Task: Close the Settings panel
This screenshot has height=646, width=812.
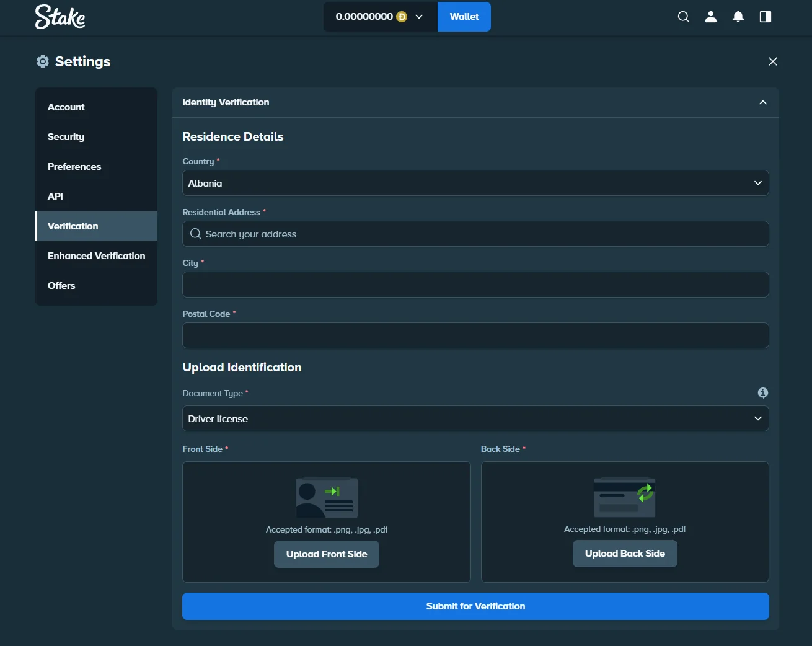Action: tap(773, 61)
